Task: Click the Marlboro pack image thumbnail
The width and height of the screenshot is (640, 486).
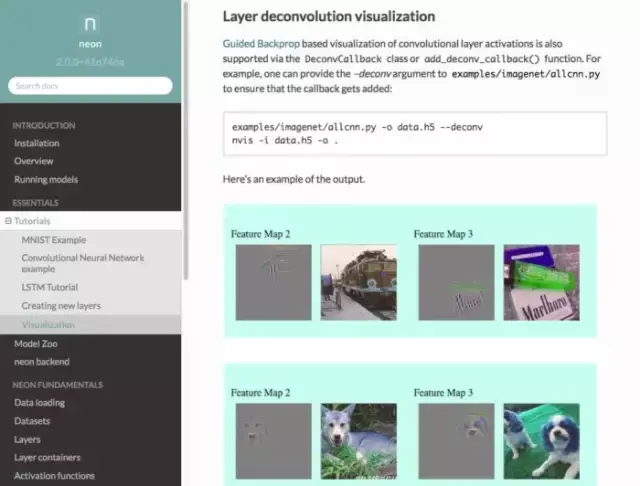Action: tap(541, 282)
